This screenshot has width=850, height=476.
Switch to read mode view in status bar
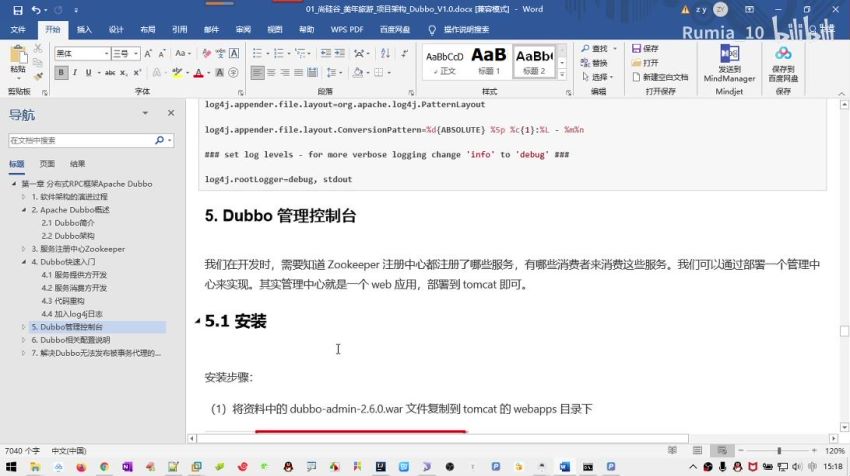pyautogui.click(x=672, y=451)
